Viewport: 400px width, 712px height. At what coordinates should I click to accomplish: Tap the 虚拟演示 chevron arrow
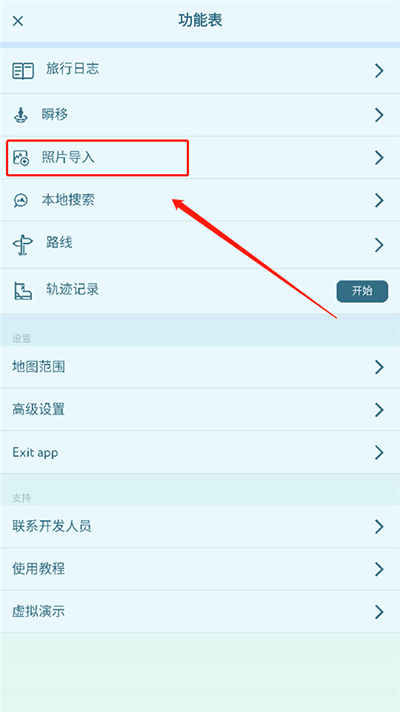click(379, 612)
